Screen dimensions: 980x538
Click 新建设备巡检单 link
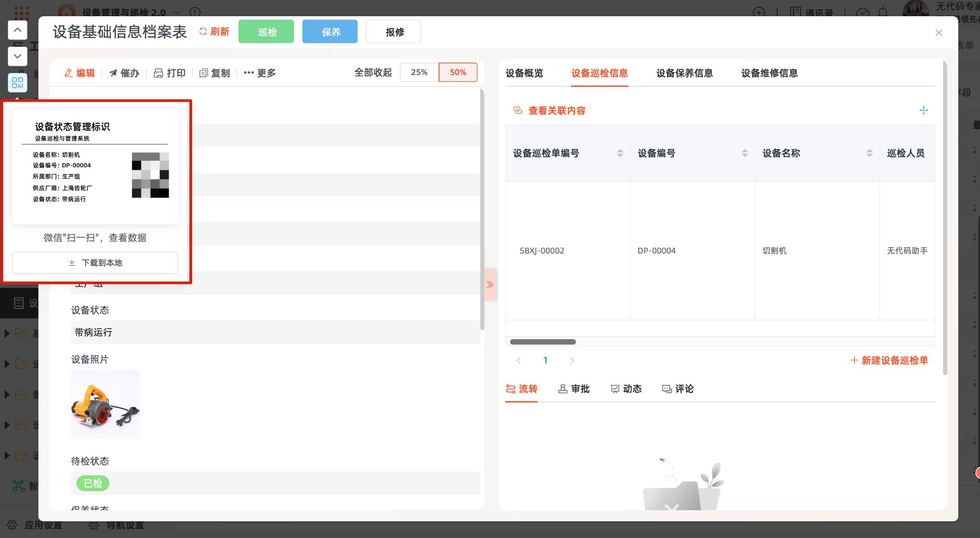(x=889, y=360)
